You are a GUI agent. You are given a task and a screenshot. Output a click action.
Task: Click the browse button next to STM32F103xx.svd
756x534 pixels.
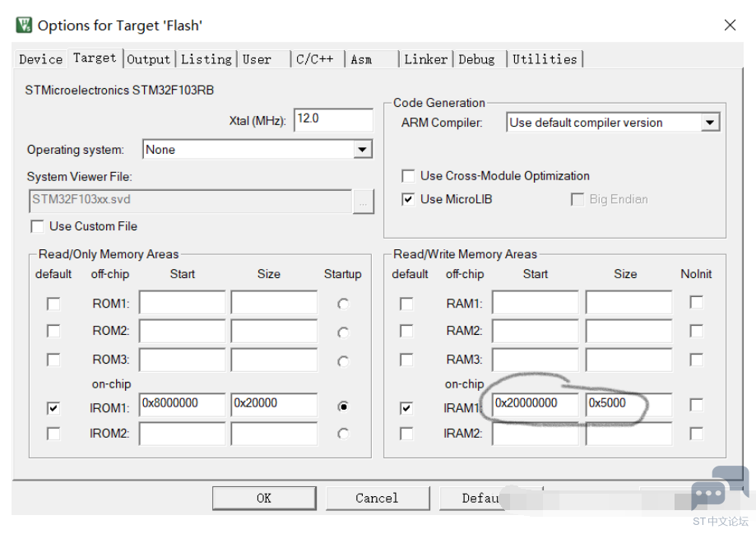coord(364,201)
